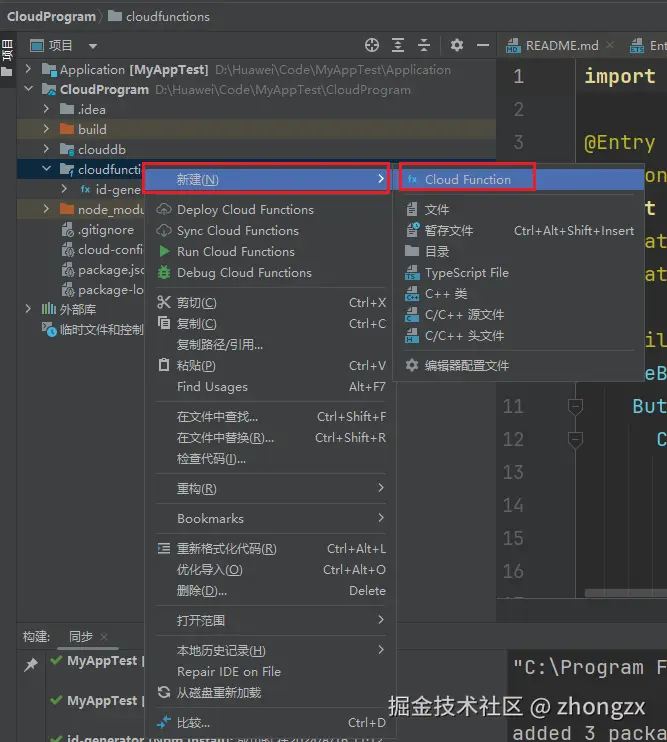Screen dimensions: 667x742
Task: Toggle fold marker on line 11
Action: coord(575,406)
